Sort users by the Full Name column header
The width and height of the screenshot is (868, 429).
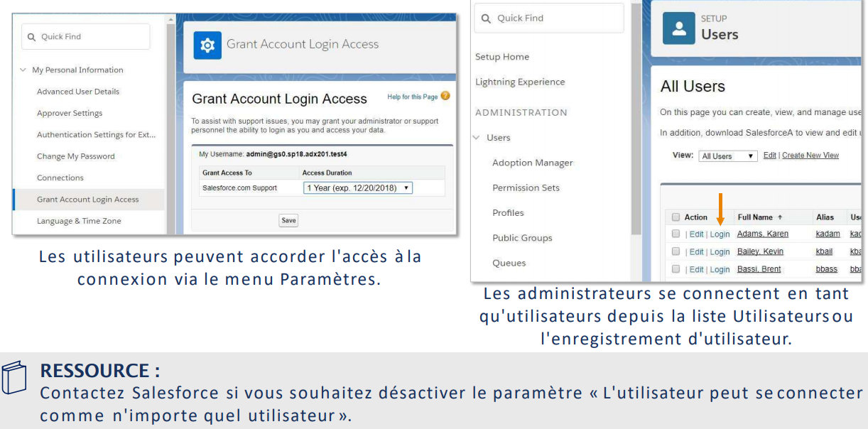pos(754,217)
